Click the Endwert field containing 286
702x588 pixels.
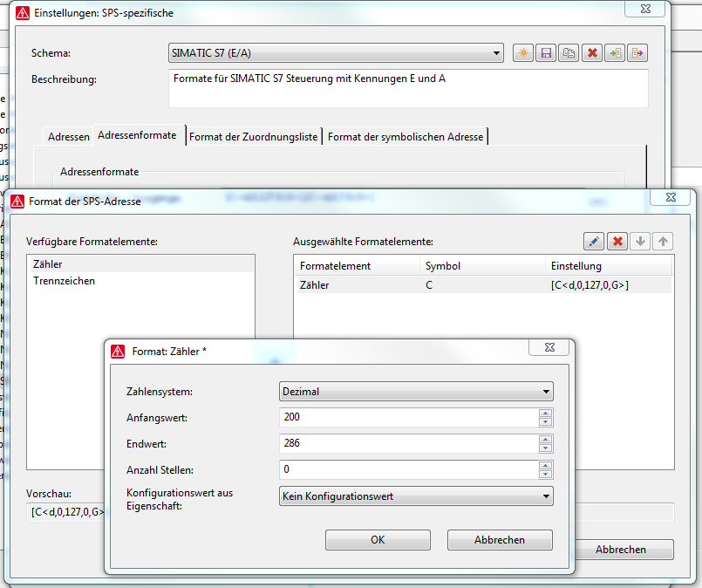click(x=409, y=443)
